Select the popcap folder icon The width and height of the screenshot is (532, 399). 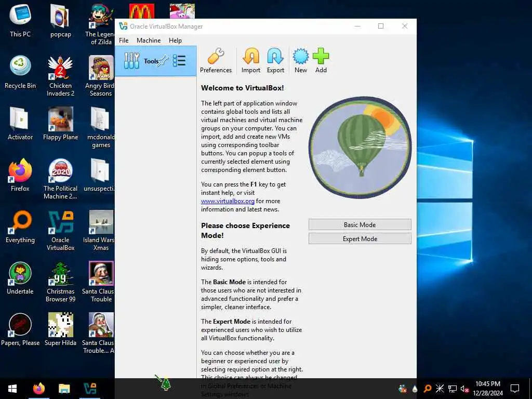coord(60,21)
